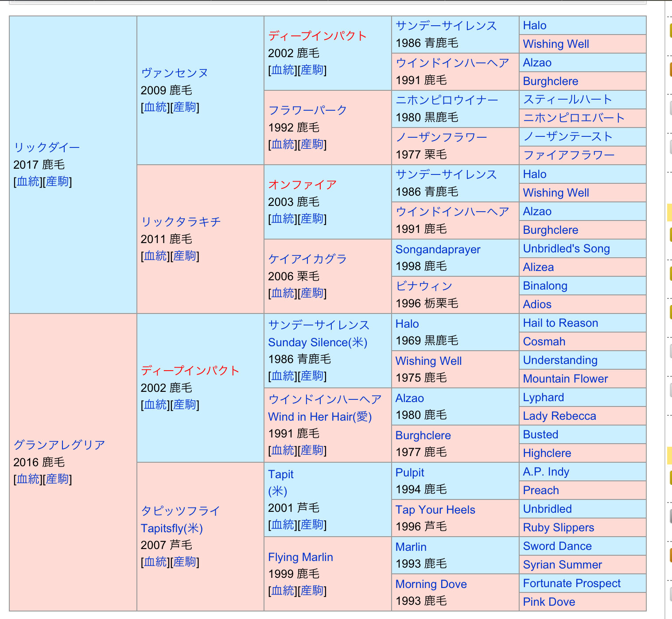The width and height of the screenshot is (672, 619).
Task: Open the リックダイー horse page link
Action: (x=47, y=147)
